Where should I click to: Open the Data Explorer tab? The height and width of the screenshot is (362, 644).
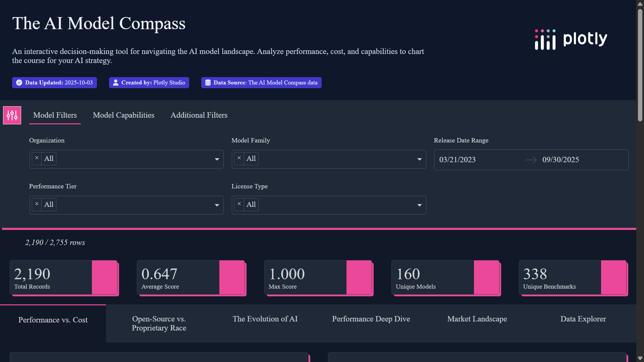click(x=583, y=319)
